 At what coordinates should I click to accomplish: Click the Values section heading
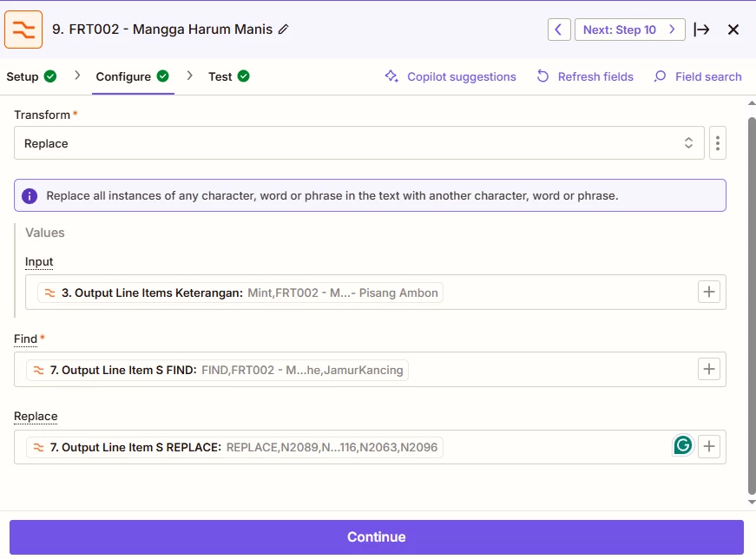coord(45,233)
